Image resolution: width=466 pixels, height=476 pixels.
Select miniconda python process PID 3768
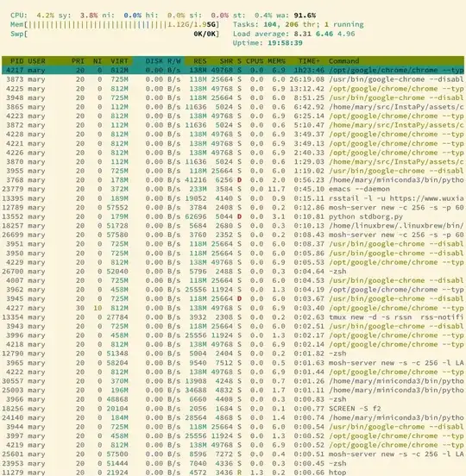[x=233, y=179]
